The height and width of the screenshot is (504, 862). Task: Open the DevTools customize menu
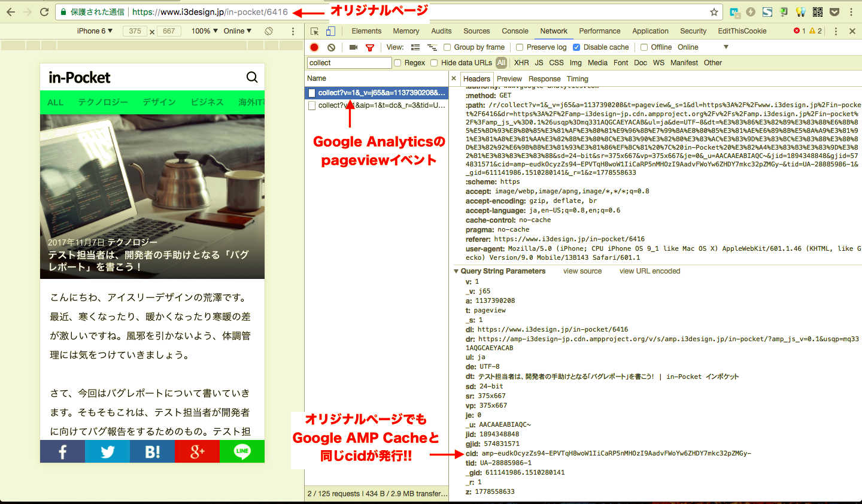pyautogui.click(x=836, y=31)
